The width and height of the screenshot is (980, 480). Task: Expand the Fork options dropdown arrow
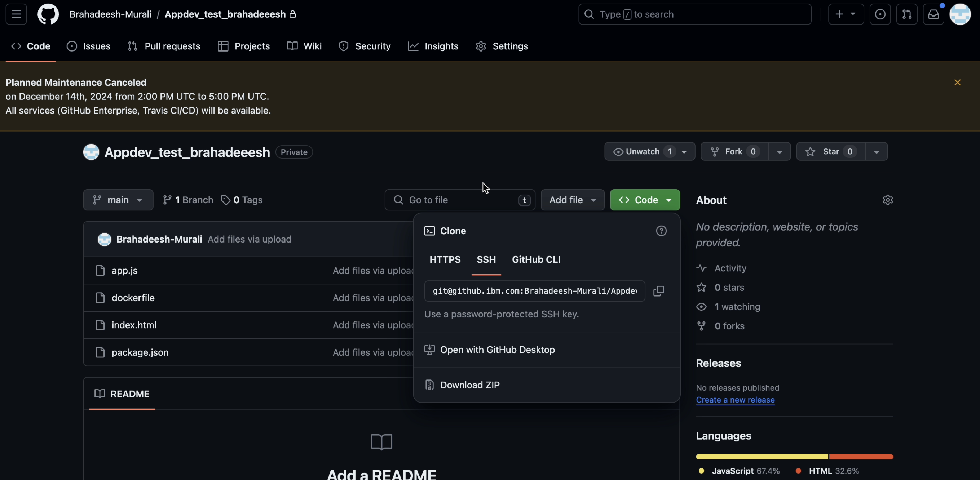(x=780, y=152)
